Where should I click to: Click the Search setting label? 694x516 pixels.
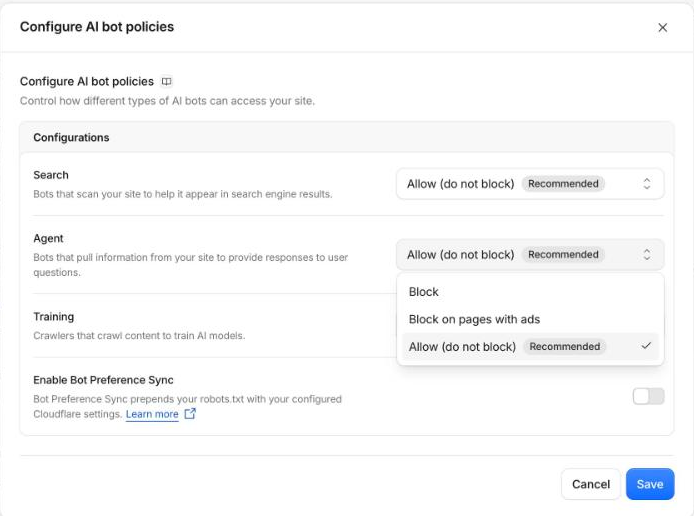click(x=51, y=175)
